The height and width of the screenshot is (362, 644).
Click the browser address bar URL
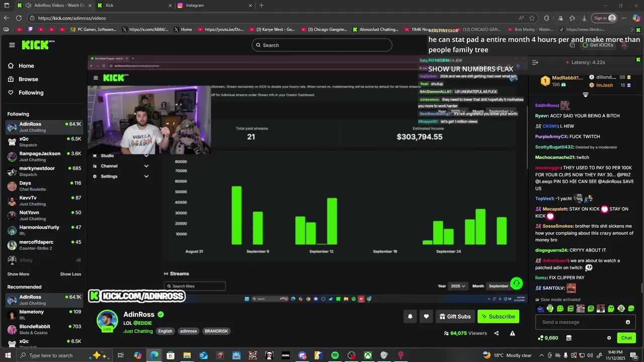click(x=72, y=18)
